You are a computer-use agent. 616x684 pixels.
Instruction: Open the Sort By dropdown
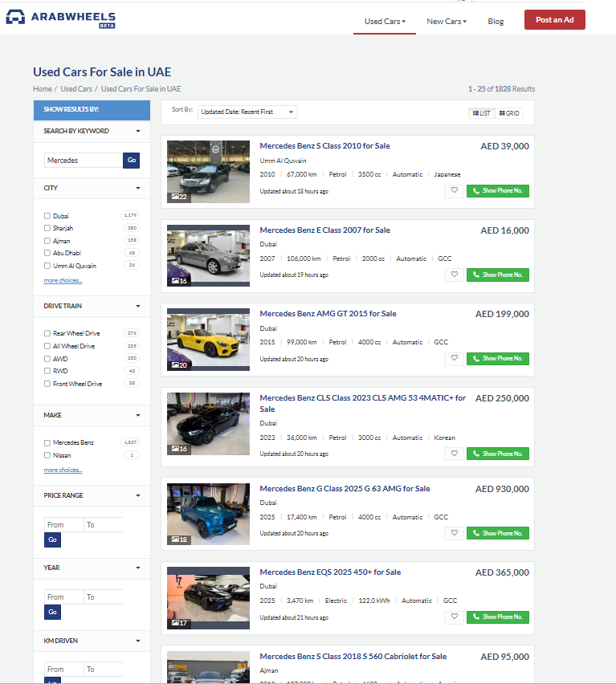click(247, 112)
